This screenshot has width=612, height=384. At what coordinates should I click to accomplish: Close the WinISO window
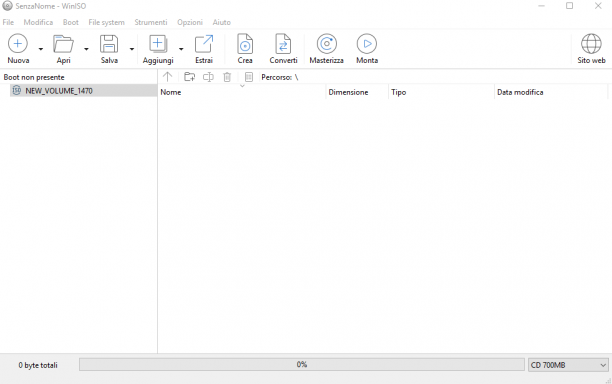[598, 6]
